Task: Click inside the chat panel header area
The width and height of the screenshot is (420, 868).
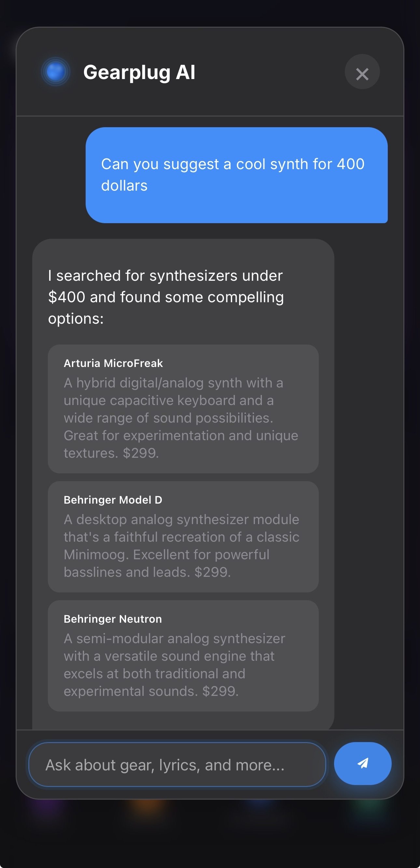Action: 209,72
